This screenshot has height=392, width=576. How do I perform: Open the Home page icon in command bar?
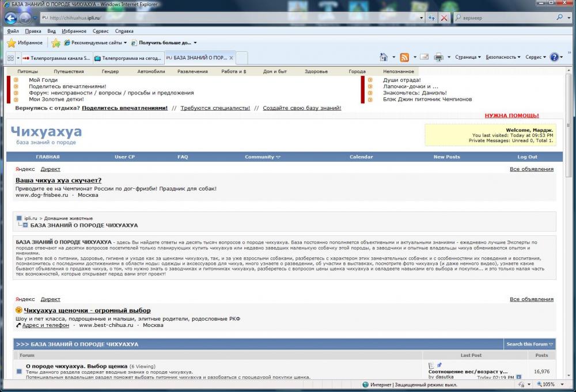[x=384, y=57]
